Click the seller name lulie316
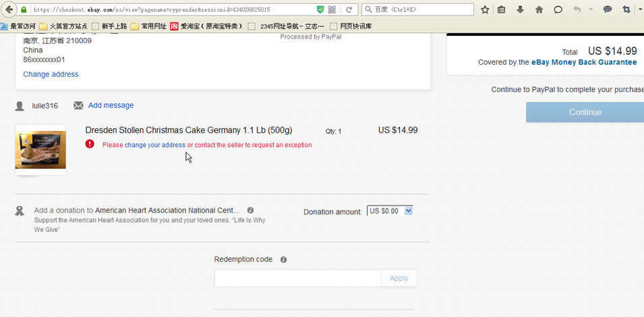 coord(45,106)
